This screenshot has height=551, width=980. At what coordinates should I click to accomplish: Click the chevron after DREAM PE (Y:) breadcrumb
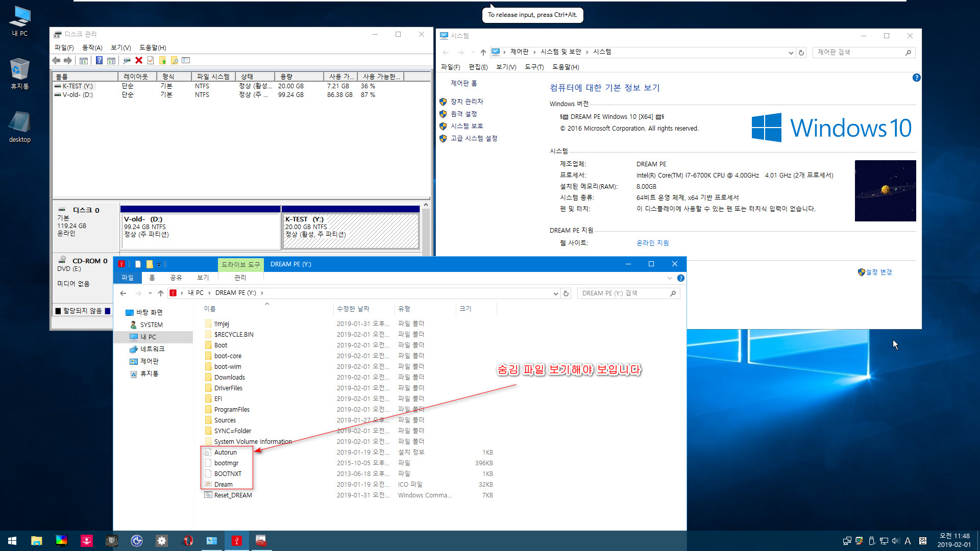coord(262,293)
